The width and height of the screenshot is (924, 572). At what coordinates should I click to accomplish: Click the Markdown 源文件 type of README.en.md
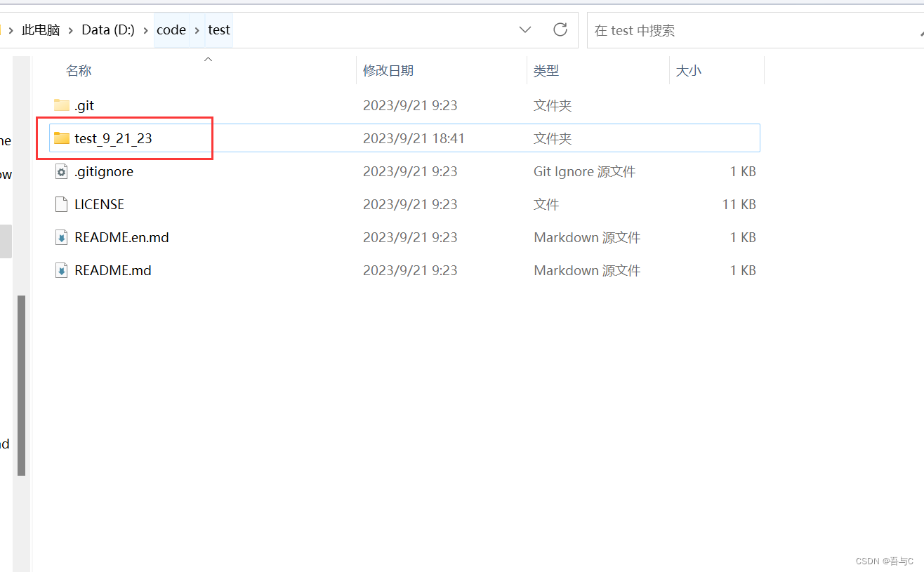click(x=587, y=237)
